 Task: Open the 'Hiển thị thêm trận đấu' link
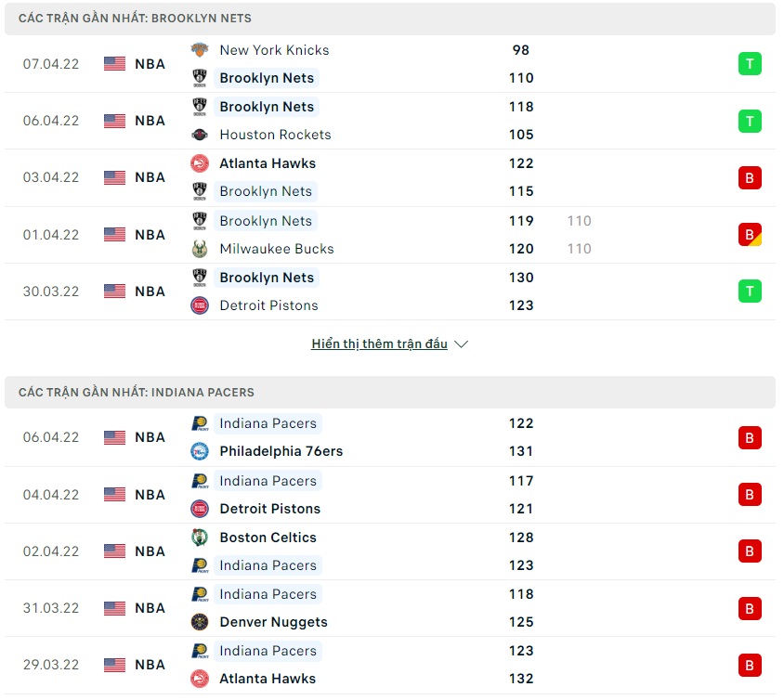pyautogui.click(x=379, y=344)
